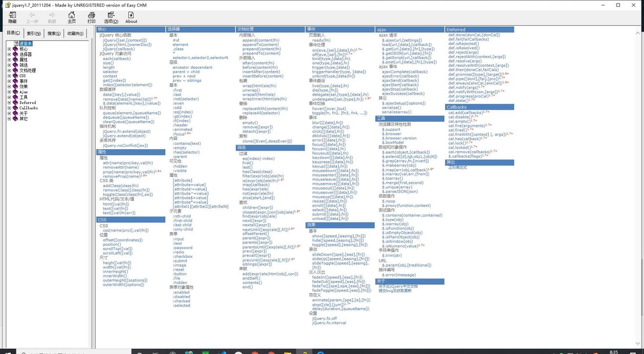Expand the 核心 tree node

point(9,49)
